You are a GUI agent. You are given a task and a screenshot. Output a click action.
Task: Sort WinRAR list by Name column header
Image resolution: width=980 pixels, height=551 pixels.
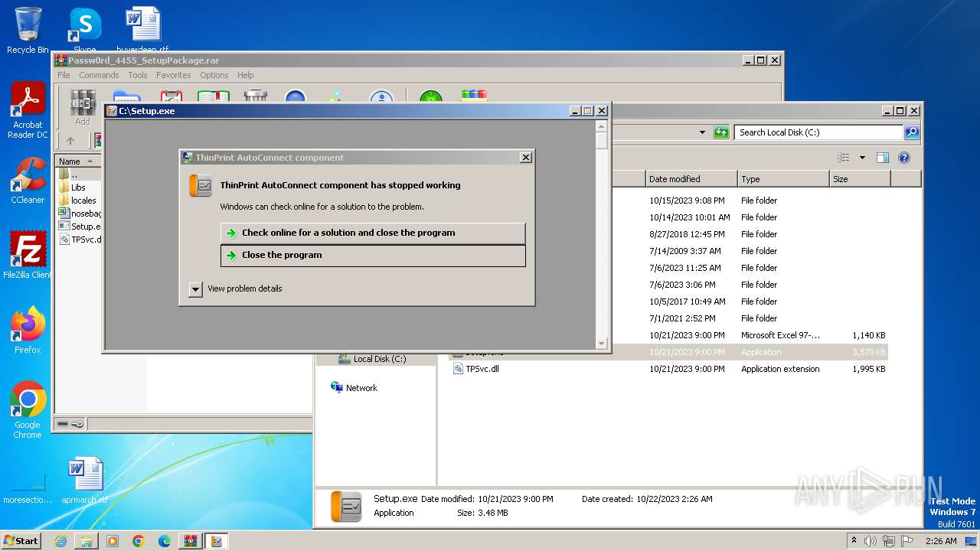[77, 161]
